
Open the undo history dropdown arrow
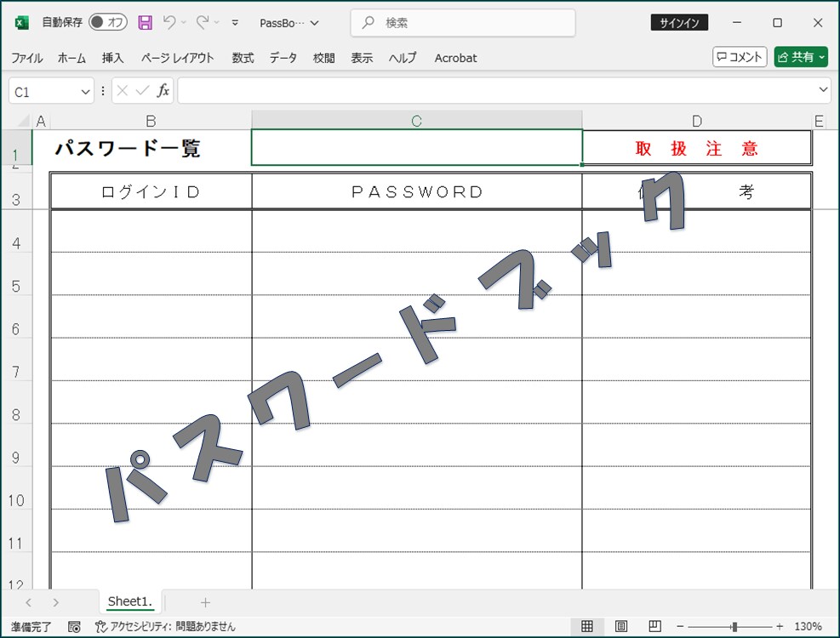coord(184,22)
